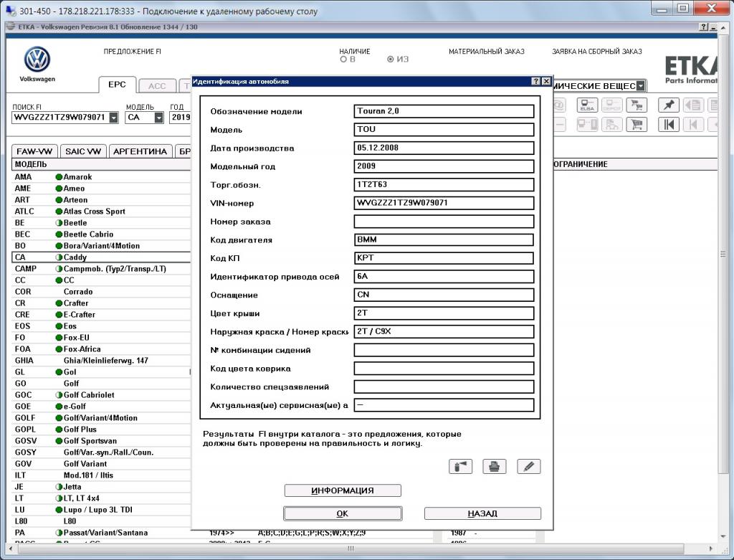Expand the МОДЕЛЬ dropdown arrow
This screenshot has height=560, width=734.
(158, 118)
